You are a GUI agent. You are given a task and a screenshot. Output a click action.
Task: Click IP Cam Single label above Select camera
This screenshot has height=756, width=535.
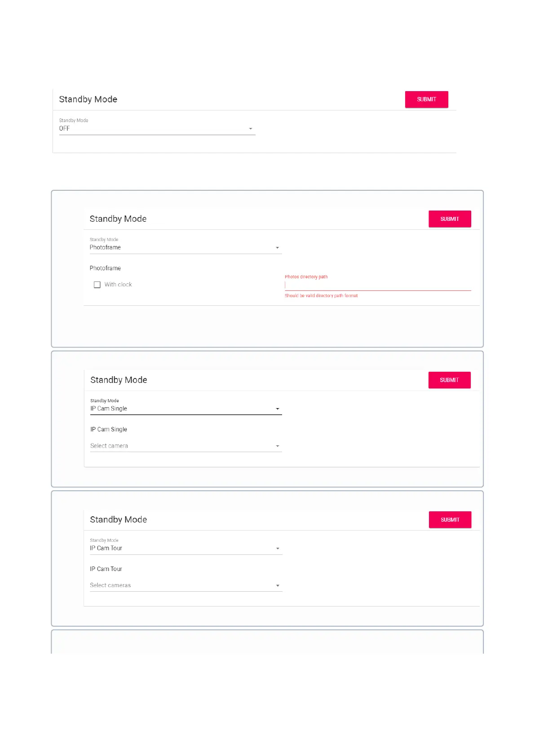(109, 430)
